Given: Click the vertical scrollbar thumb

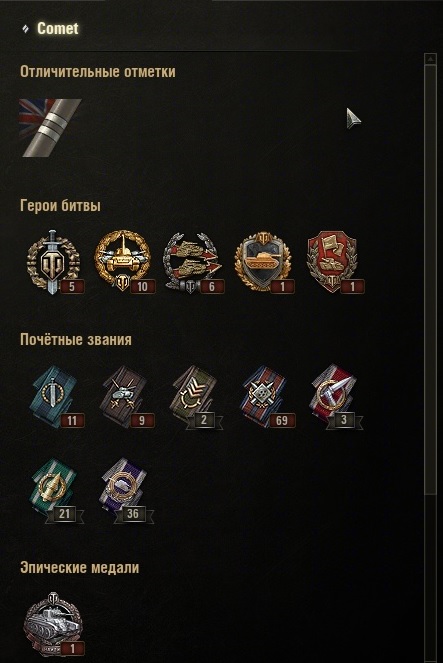Looking at the screenshot, I should click(x=430, y=279).
